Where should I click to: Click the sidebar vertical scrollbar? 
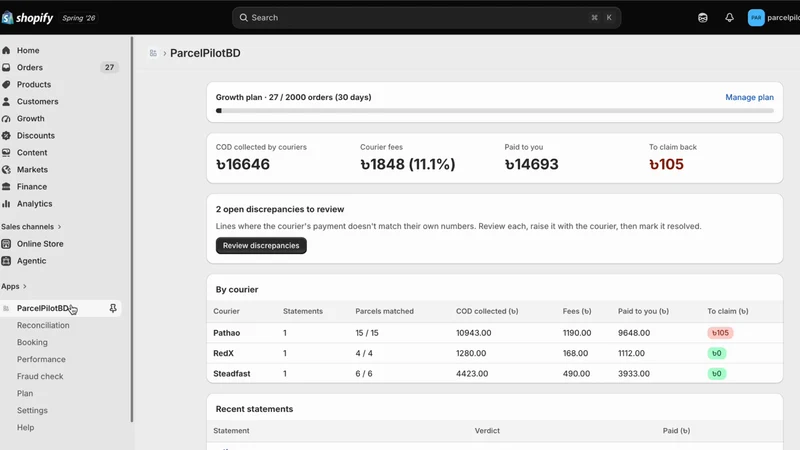click(132, 229)
